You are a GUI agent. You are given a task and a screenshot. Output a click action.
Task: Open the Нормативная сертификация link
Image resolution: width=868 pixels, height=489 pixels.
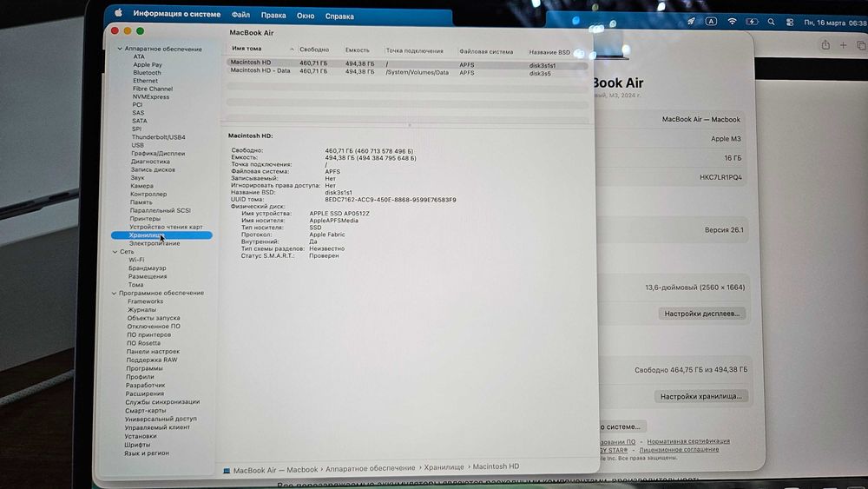click(688, 441)
